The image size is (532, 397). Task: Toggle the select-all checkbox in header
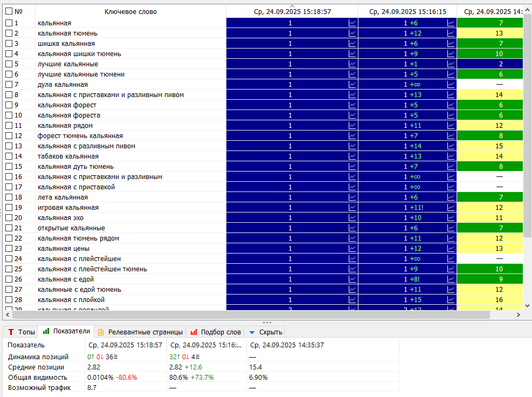[x=9, y=11]
